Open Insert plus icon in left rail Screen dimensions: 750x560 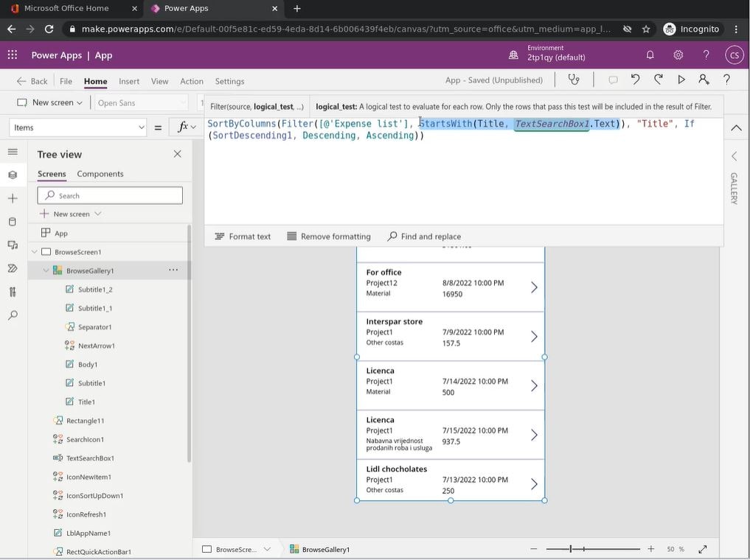[13, 198]
